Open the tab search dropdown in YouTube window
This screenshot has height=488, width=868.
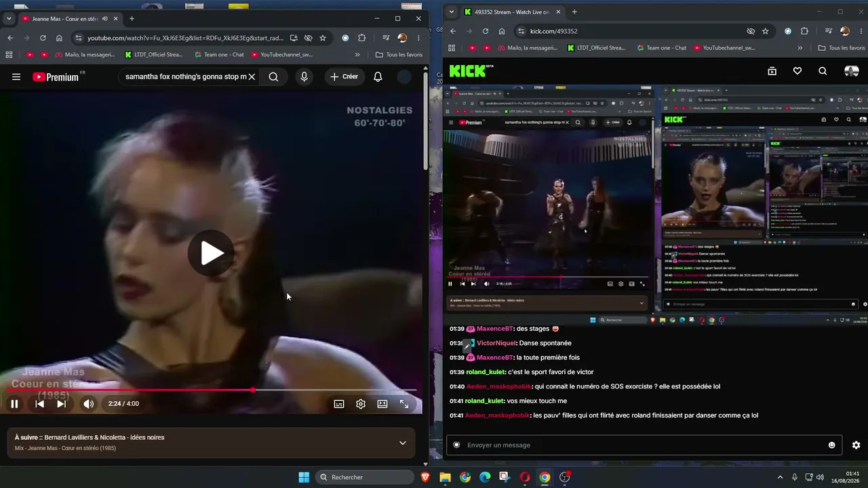coord(9,19)
